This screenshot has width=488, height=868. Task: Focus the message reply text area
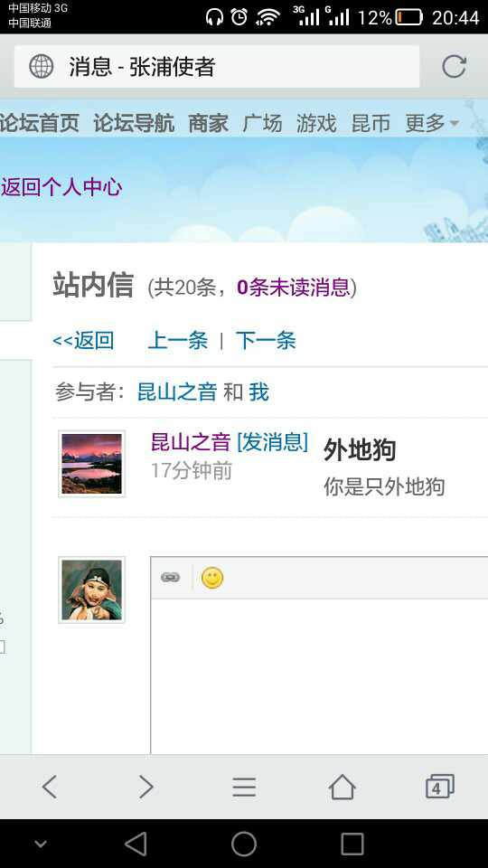coord(319,675)
